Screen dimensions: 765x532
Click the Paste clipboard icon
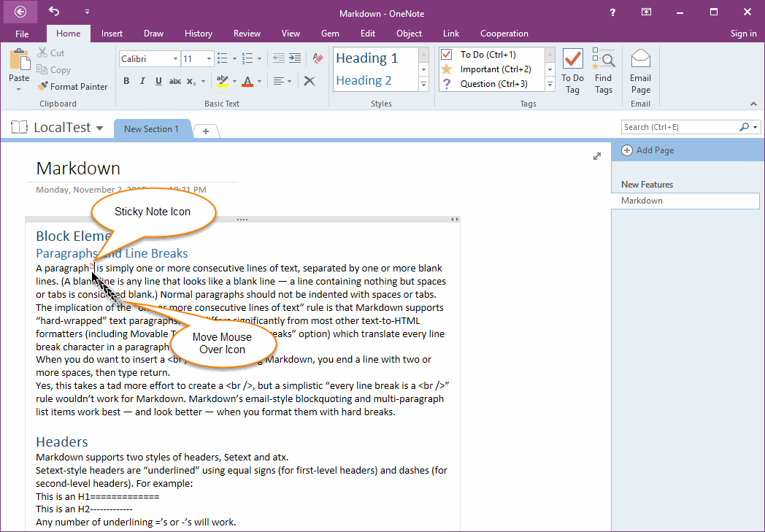[20, 60]
